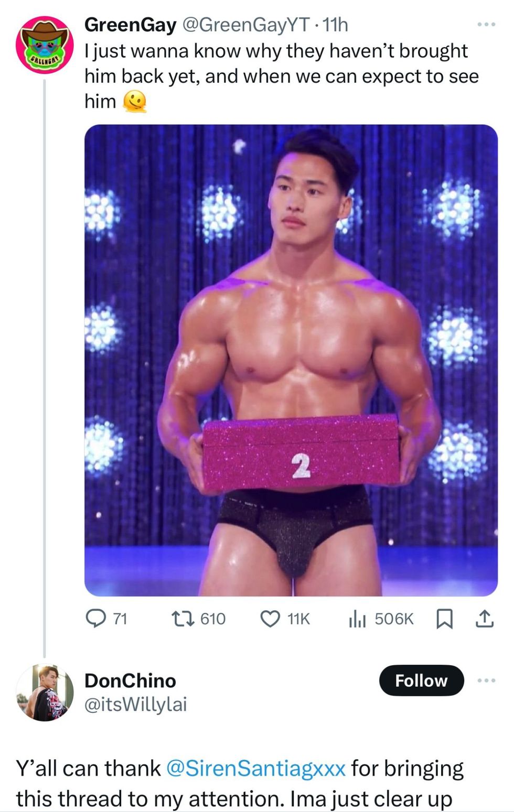514x812 pixels.
Task: Retweet the GreenGay post
Action: 183,619
